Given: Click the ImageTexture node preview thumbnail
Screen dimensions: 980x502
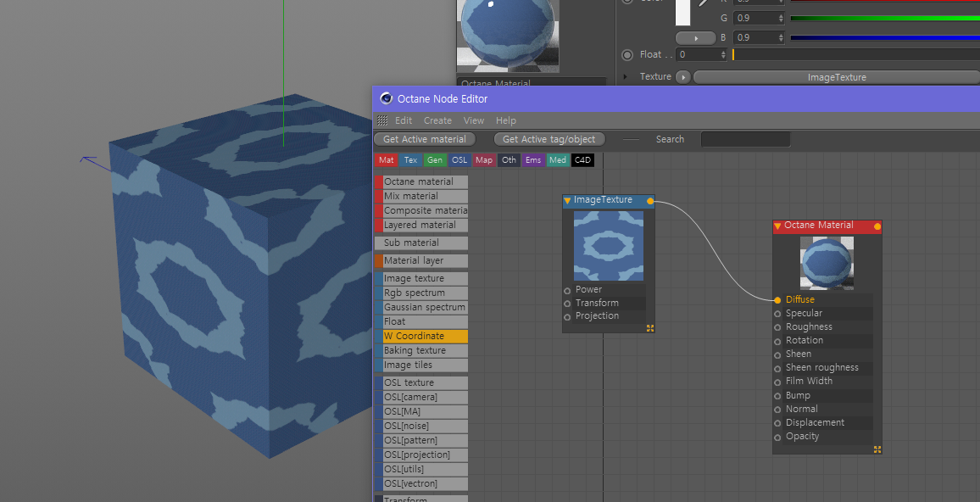Looking at the screenshot, I should tap(608, 246).
